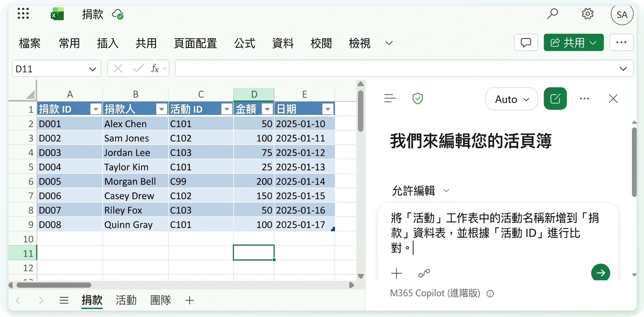The height and width of the screenshot is (317, 644).
Task: Expand the fx function dropdown arrow
Action: 164,69
